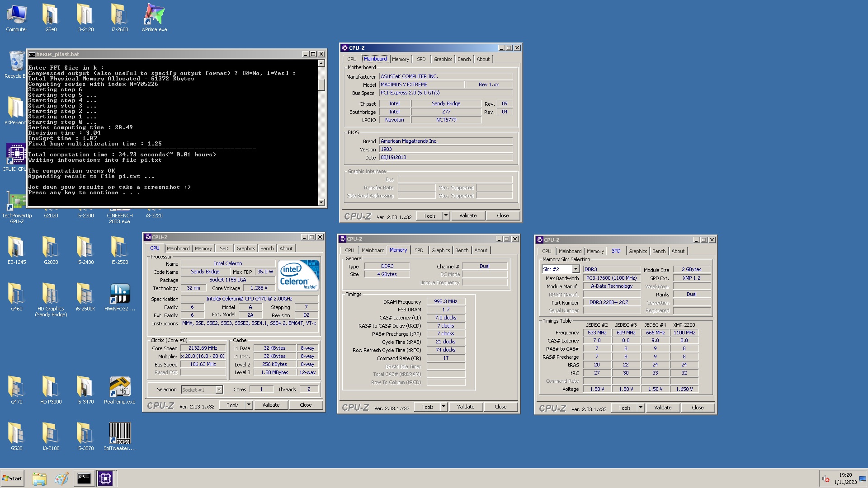Open the G460 folder icon
Viewport: 868px width, 488px height.
tap(16, 297)
